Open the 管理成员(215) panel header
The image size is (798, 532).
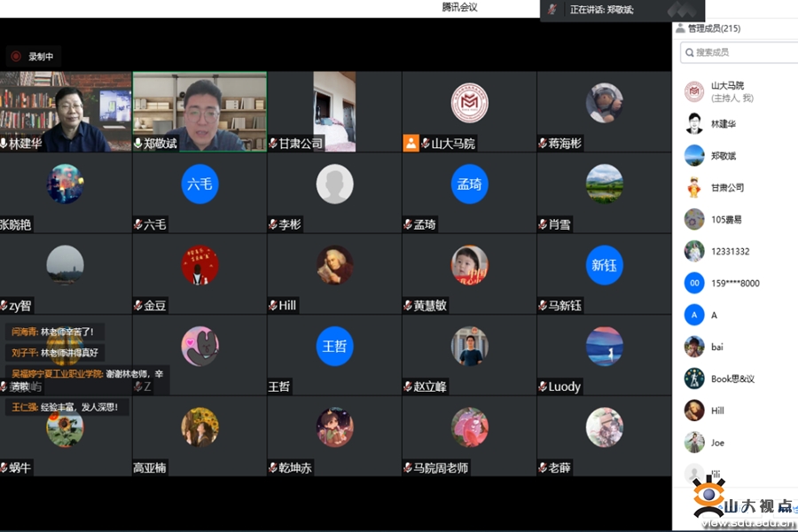tap(713, 28)
